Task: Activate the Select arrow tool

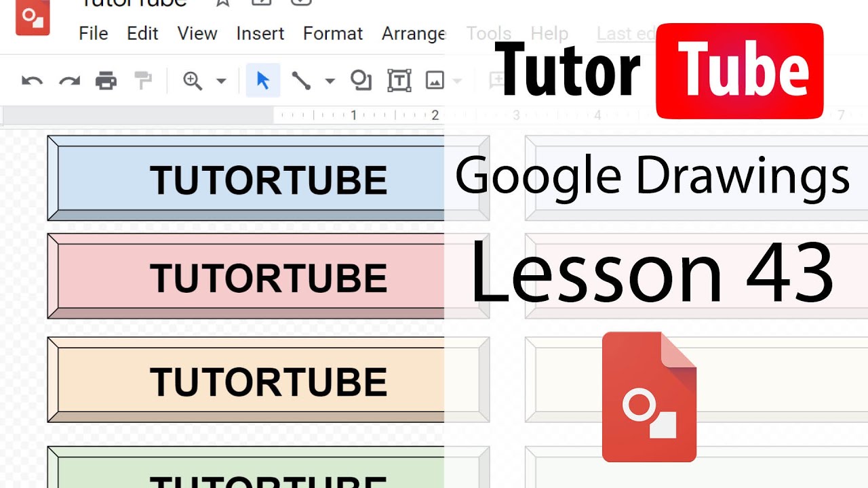Action: click(263, 81)
